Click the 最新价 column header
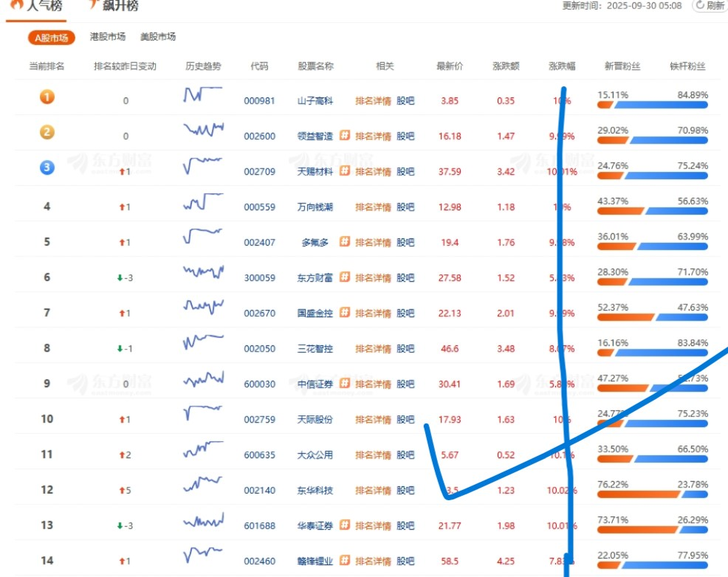The image size is (728, 577). click(450, 66)
